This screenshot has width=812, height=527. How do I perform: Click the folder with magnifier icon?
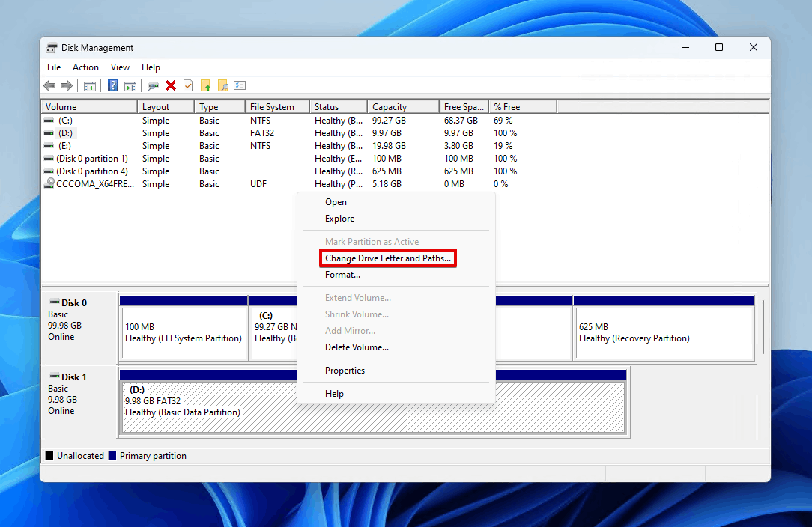click(222, 86)
